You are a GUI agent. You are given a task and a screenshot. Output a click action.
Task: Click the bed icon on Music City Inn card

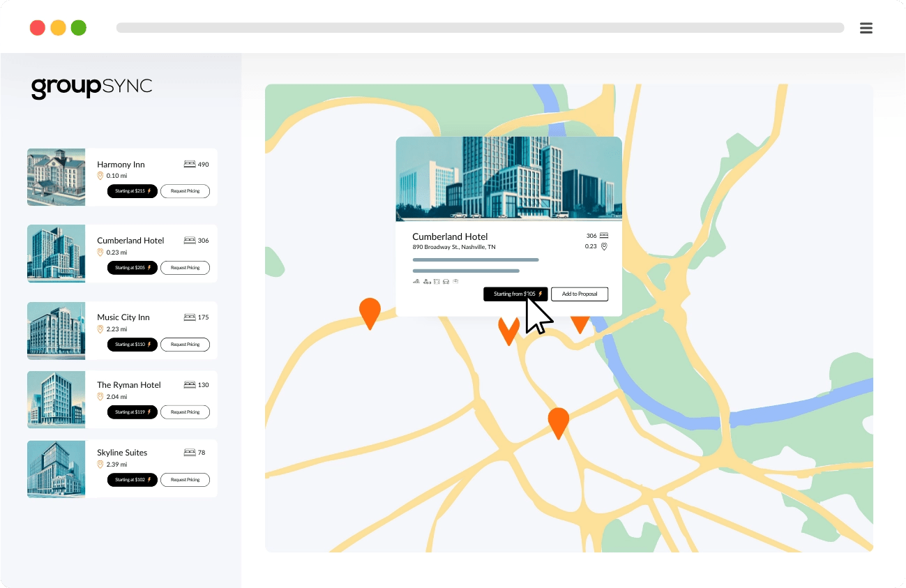(190, 317)
